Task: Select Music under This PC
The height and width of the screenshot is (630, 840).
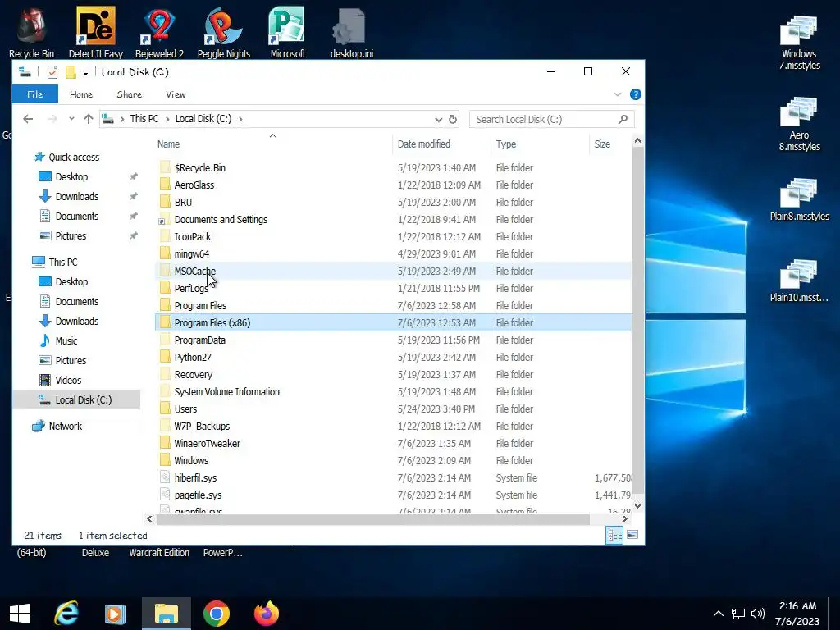Action: coord(66,340)
